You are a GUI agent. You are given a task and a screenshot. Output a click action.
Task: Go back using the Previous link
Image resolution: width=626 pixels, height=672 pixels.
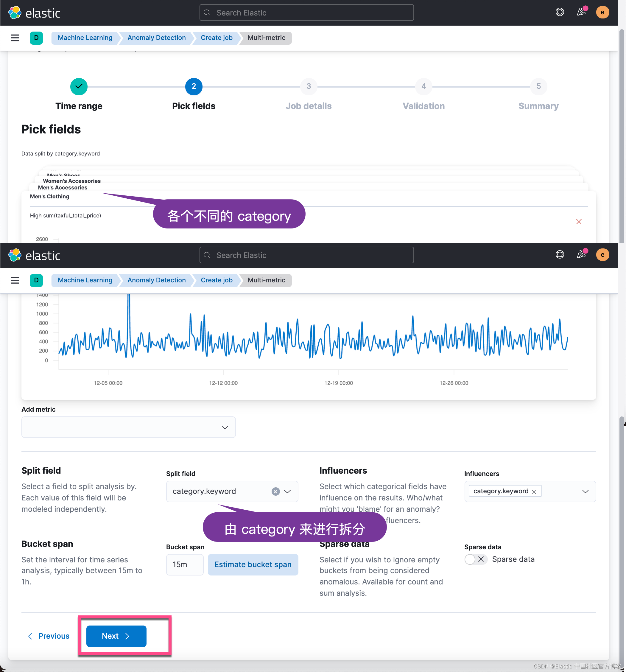coord(48,636)
